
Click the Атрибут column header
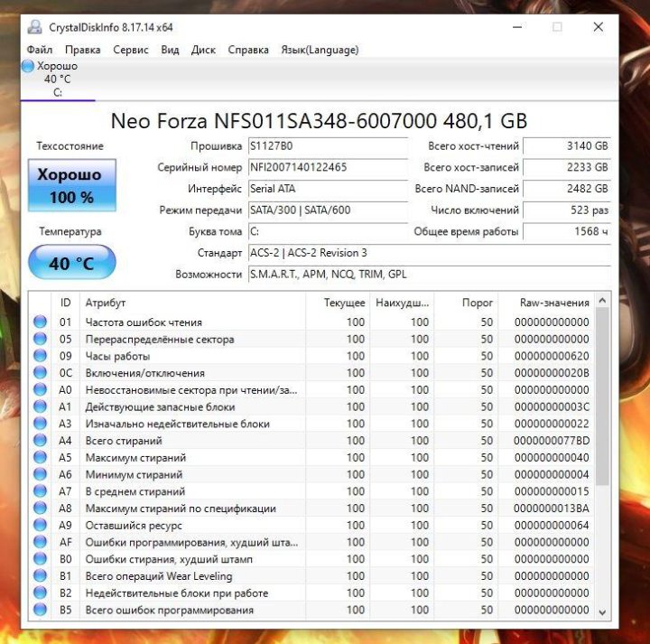point(106,303)
